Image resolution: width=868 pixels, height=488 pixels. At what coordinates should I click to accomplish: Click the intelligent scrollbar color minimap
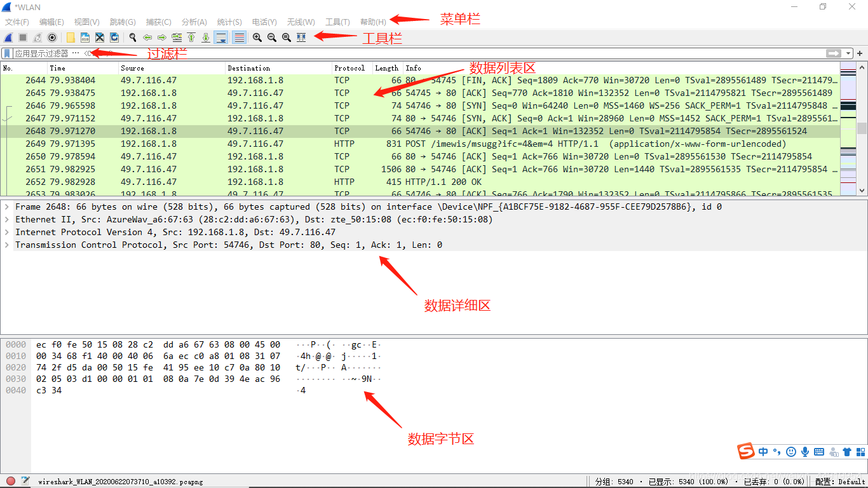[848, 128]
